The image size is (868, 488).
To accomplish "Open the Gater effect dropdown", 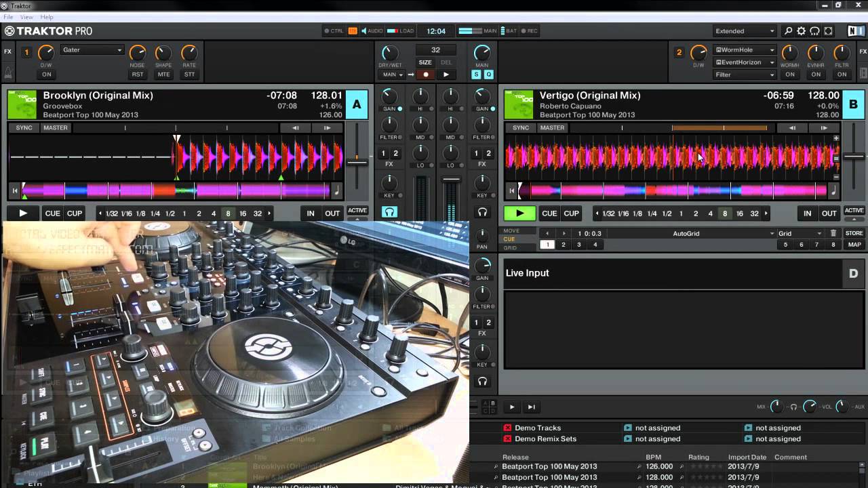I will point(92,50).
